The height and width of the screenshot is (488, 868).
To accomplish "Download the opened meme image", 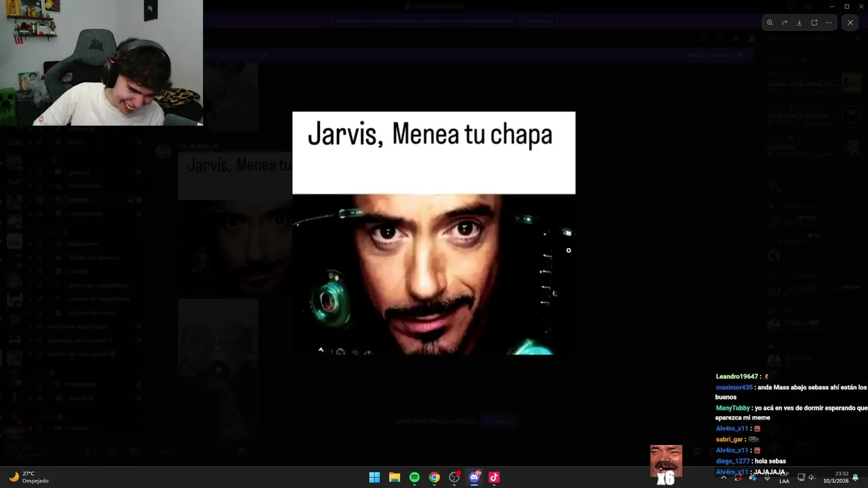I will pyautogui.click(x=800, y=22).
